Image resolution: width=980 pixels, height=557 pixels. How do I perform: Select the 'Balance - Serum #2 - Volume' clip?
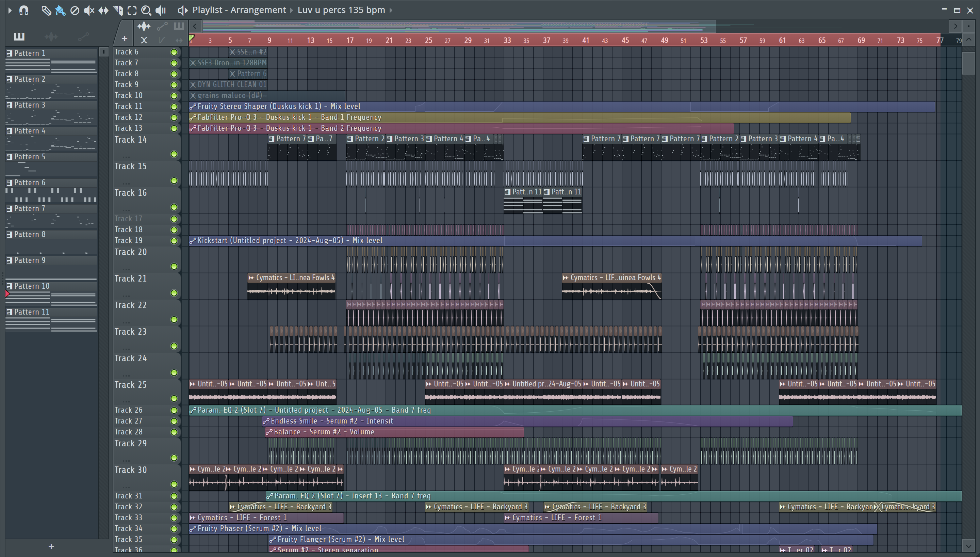point(394,432)
